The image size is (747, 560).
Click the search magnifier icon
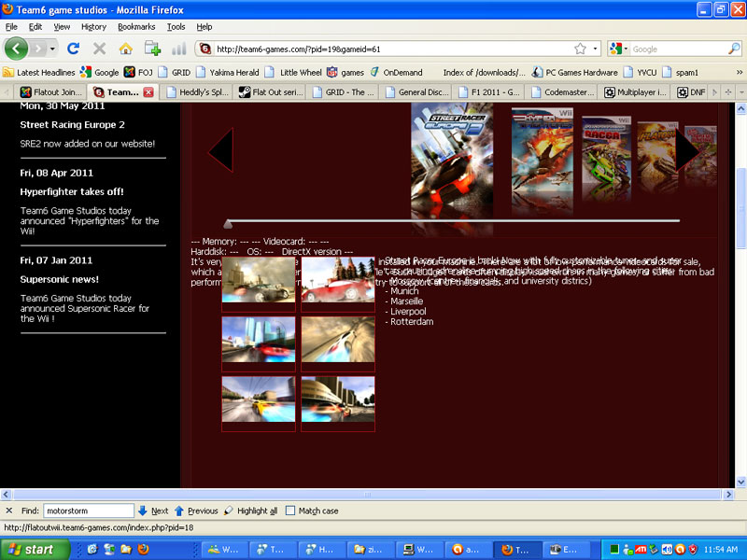pos(734,49)
